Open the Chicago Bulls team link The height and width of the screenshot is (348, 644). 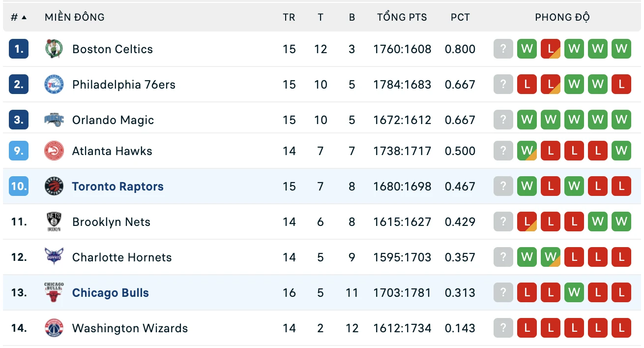[111, 293]
